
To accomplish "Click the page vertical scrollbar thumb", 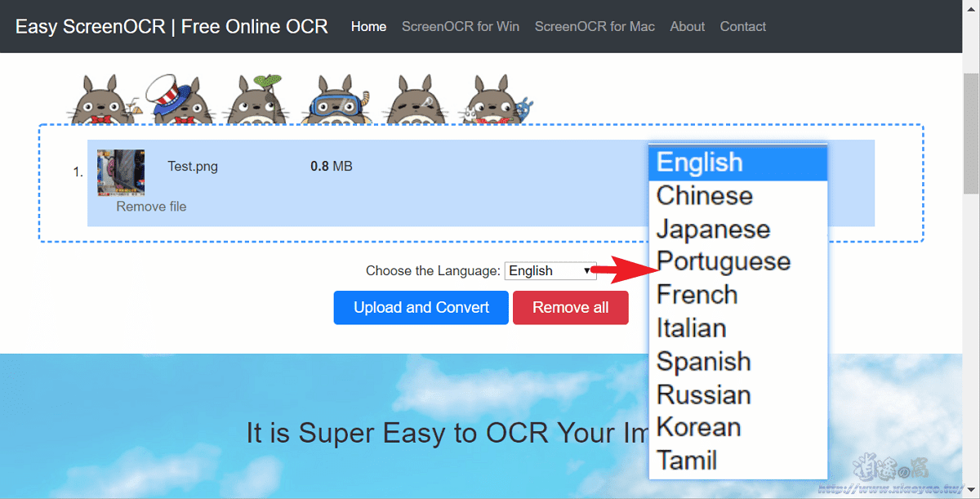I will tap(971, 133).
